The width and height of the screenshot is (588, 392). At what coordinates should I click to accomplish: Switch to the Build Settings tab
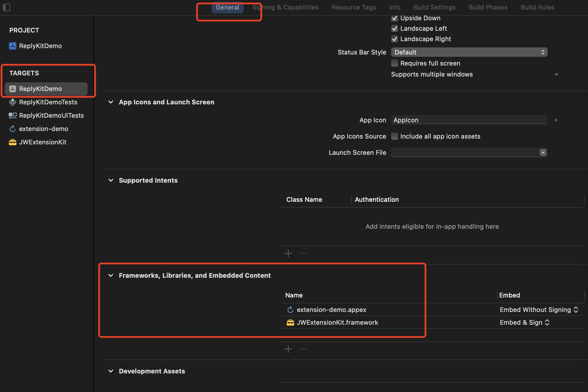point(434,8)
